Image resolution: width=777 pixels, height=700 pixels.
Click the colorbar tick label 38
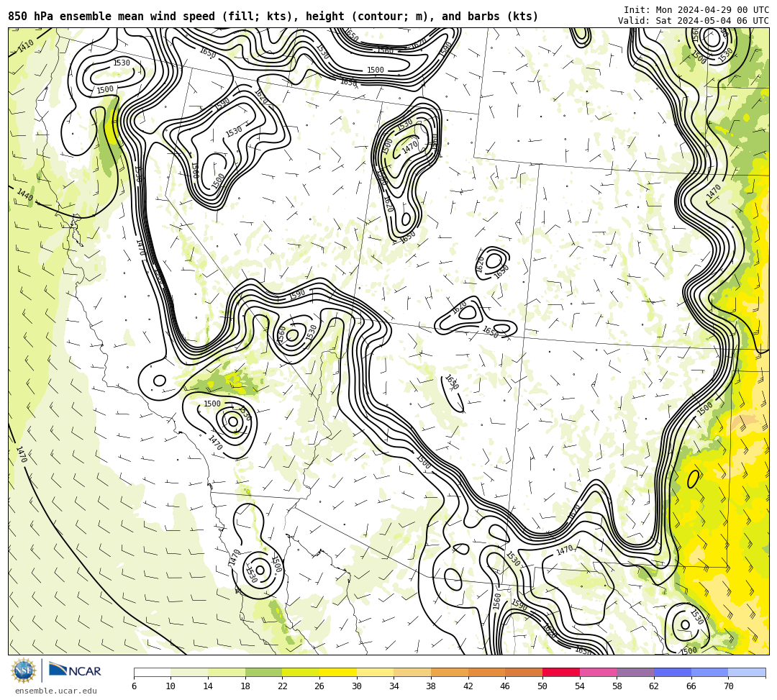(x=431, y=686)
